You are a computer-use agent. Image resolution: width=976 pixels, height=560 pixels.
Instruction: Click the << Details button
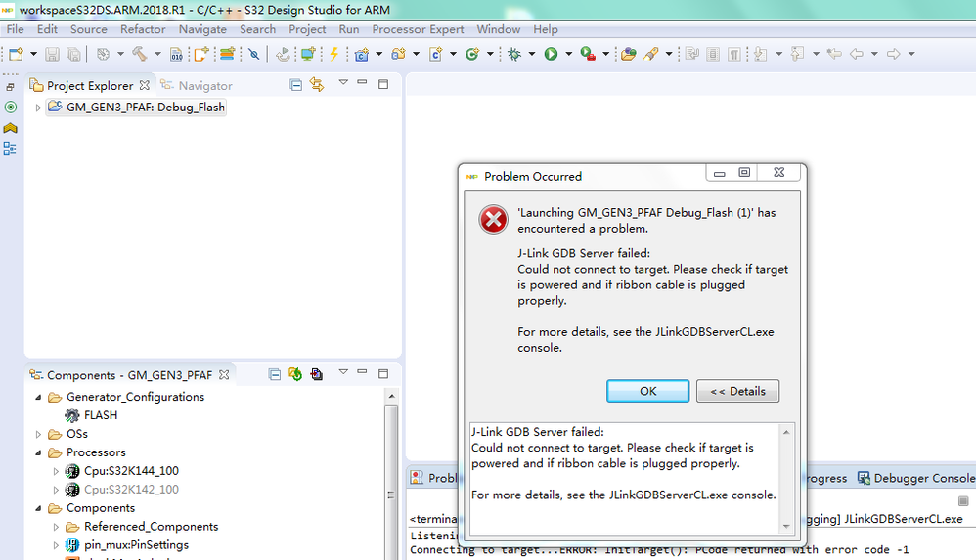(x=737, y=391)
